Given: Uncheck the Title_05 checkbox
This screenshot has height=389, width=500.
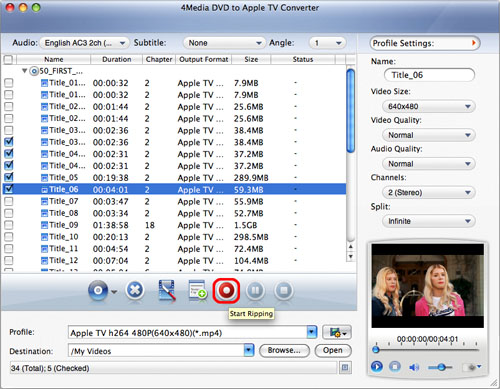Looking at the screenshot, I should click(x=9, y=177).
